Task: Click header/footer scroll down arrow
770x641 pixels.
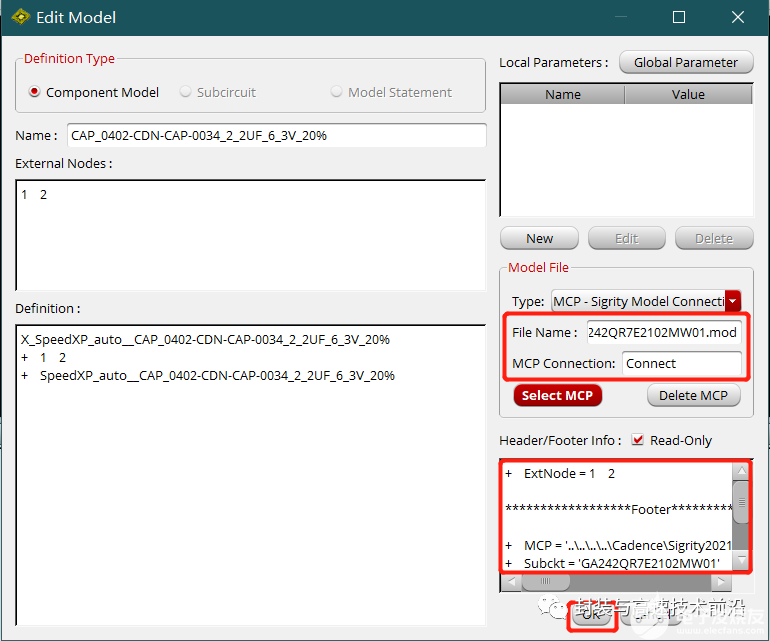Action: pyautogui.click(x=741, y=559)
